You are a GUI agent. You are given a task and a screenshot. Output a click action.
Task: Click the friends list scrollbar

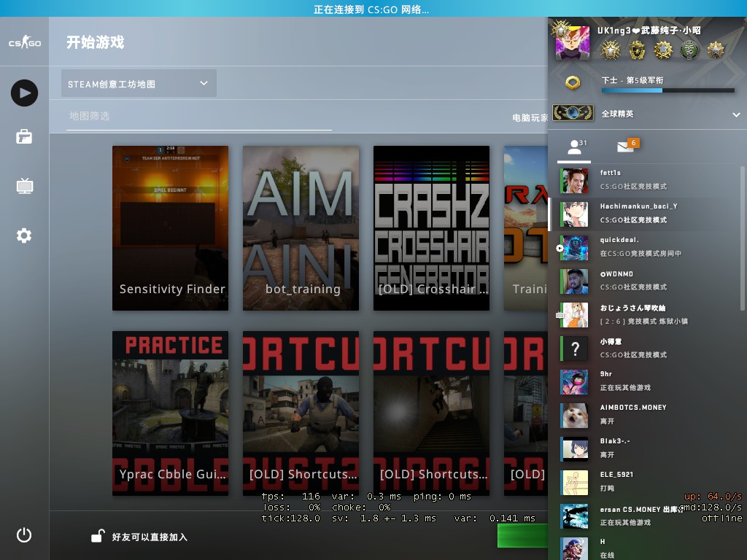[x=742, y=238]
